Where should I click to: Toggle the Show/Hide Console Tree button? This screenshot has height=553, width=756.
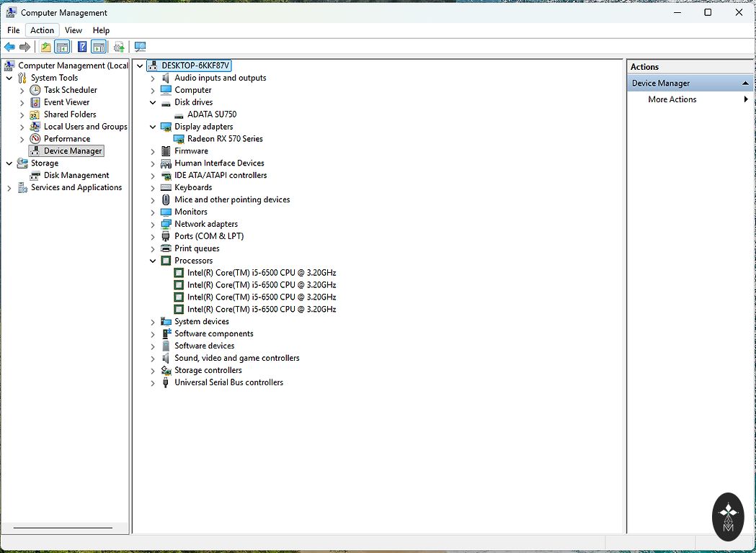(63, 48)
